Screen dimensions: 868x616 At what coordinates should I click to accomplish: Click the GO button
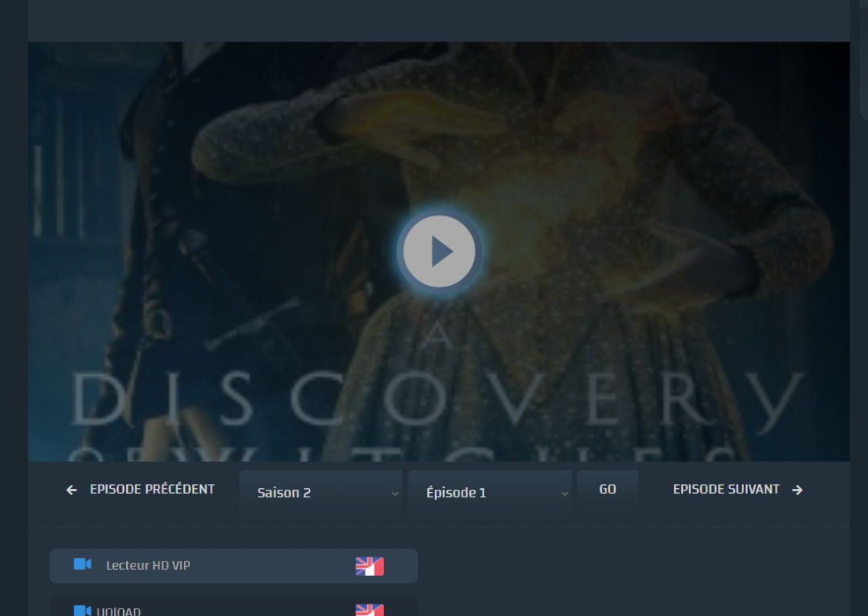(608, 490)
